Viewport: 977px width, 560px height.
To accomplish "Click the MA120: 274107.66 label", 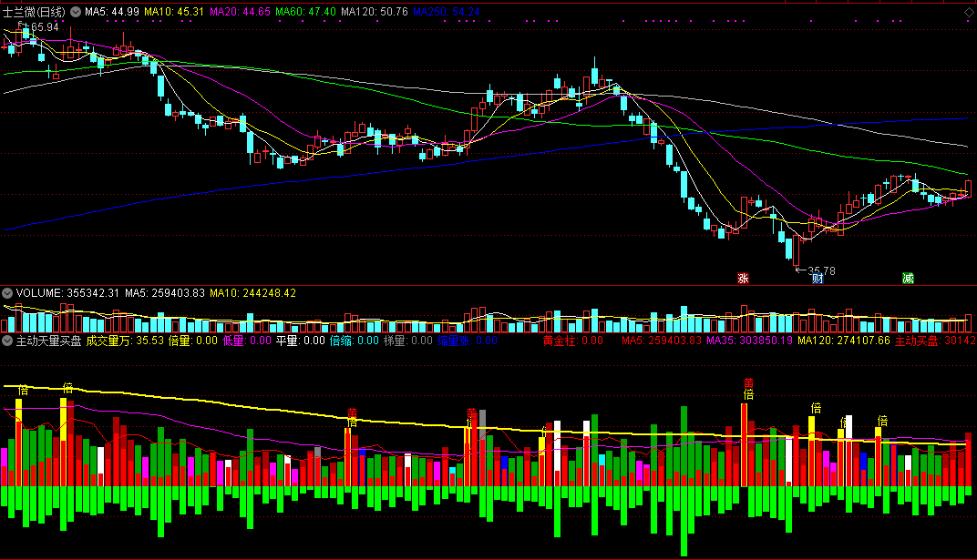I will click(844, 341).
